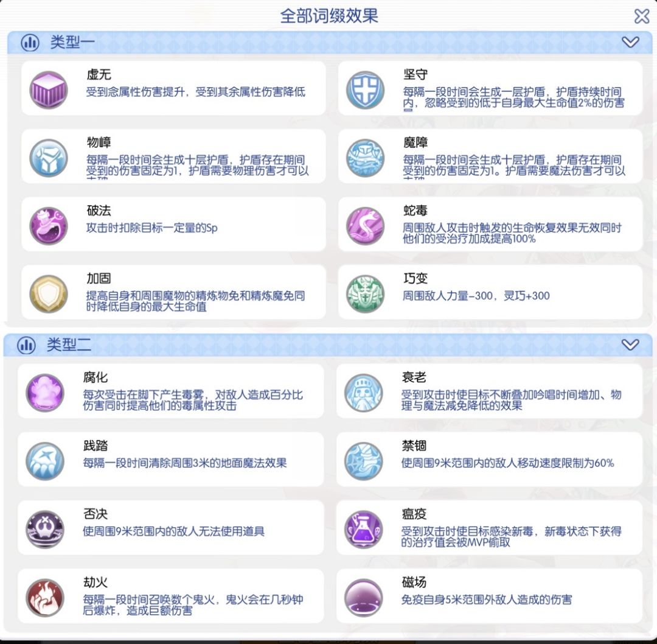Click 衰老 description about 吟唱时间增加
657x644 pixels.
pos(511,401)
